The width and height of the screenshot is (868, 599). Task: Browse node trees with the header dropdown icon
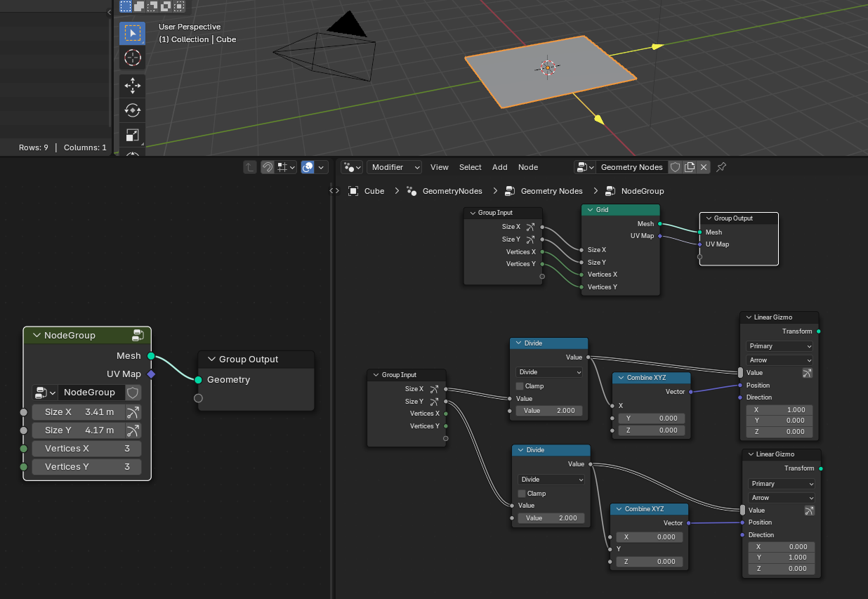[x=585, y=167]
